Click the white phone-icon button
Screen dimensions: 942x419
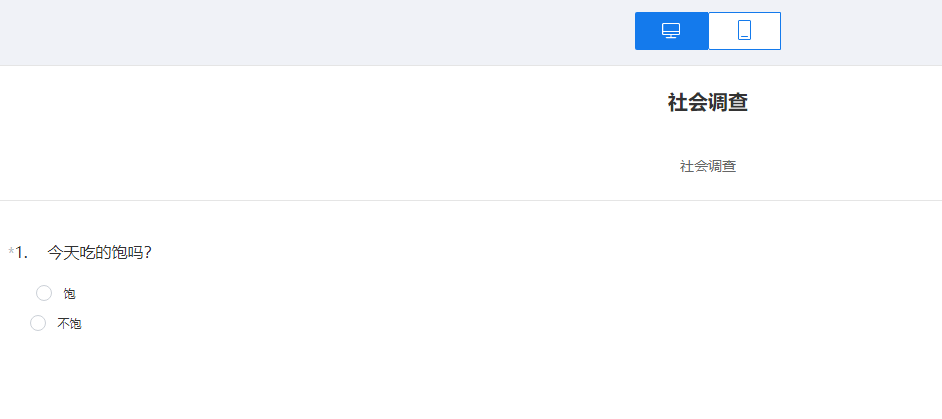point(744,31)
